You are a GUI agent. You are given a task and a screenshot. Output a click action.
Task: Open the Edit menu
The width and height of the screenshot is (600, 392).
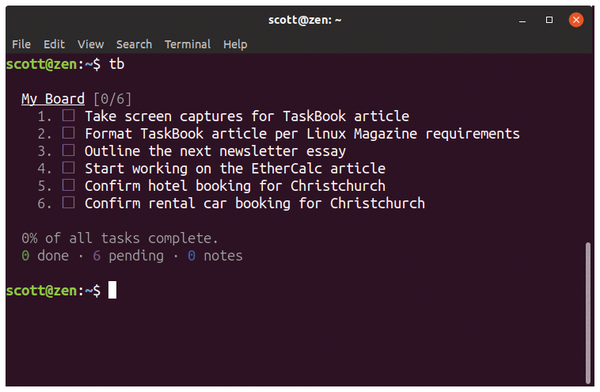coord(54,44)
